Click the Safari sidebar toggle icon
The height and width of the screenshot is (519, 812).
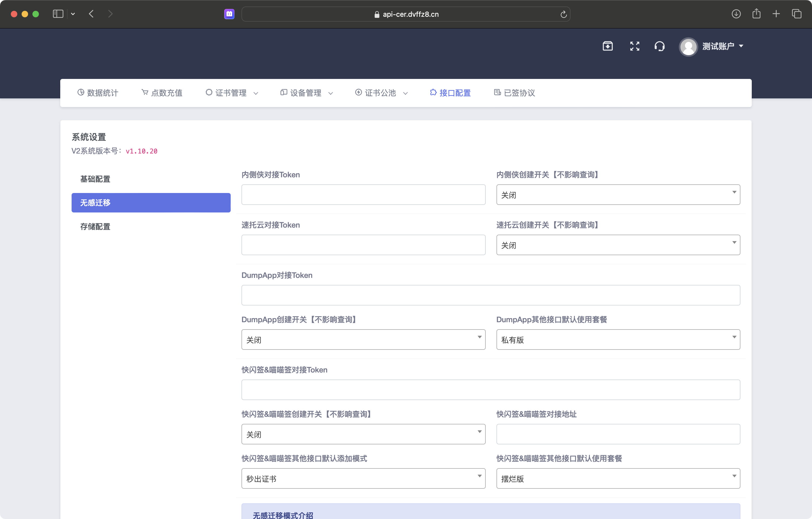58,14
